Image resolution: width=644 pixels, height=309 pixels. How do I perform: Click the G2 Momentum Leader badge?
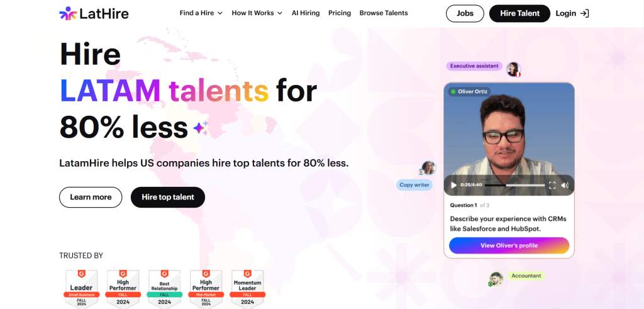(x=247, y=288)
